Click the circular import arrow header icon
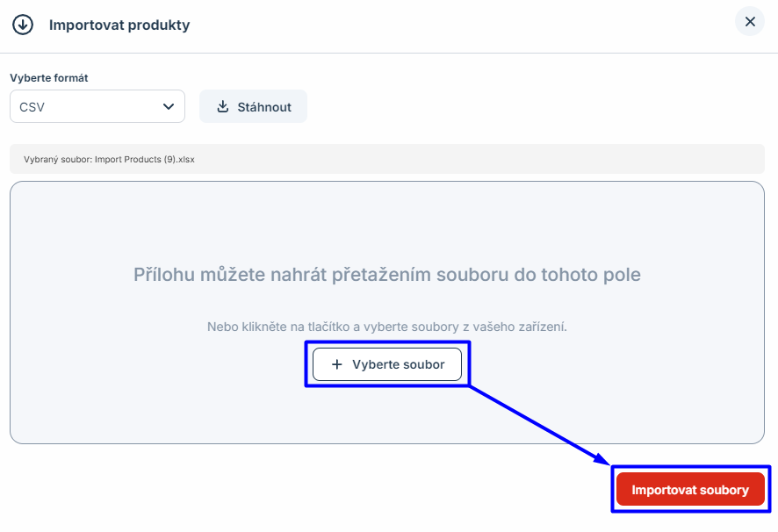This screenshot has height=532, width=778. (22, 25)
